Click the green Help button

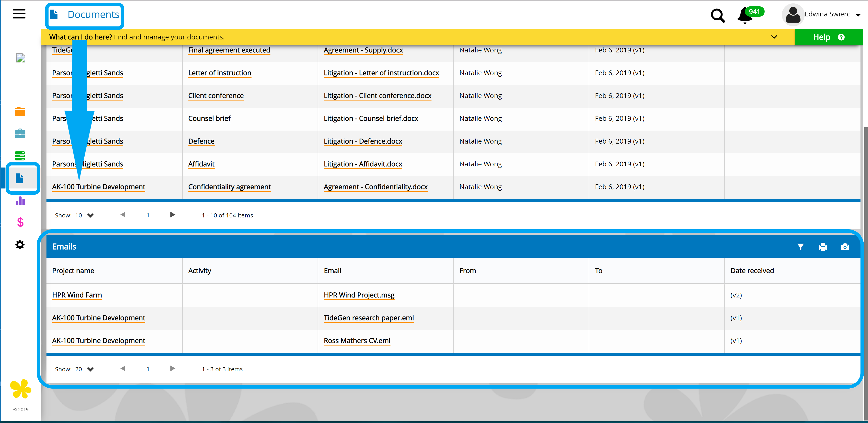828,37
